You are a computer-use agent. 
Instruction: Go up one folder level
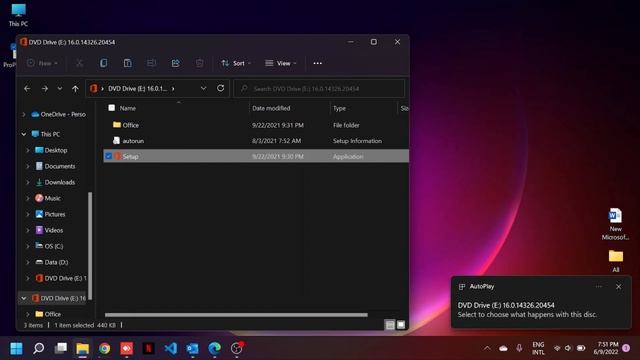click(x=75, y=89)
